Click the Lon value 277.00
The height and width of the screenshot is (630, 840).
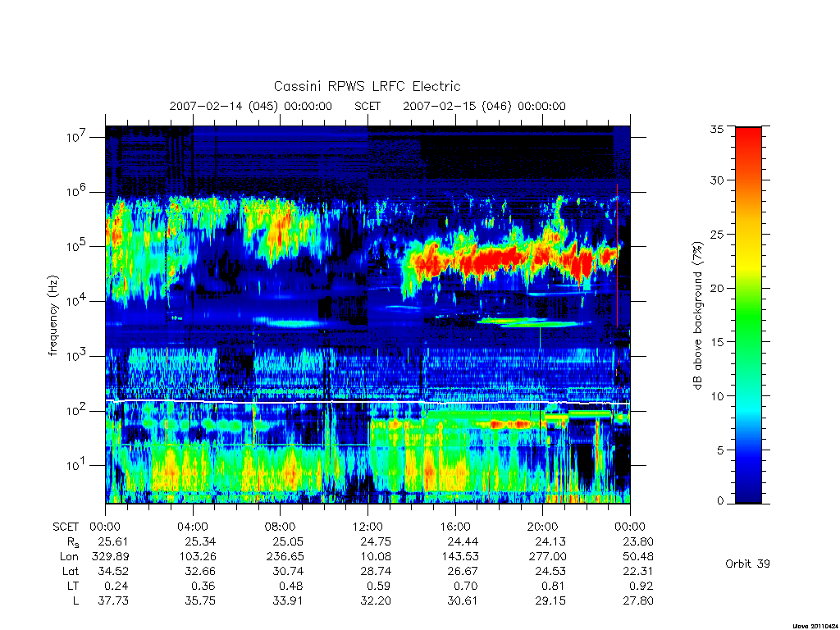pyautogui.click(x=547, y=557)
